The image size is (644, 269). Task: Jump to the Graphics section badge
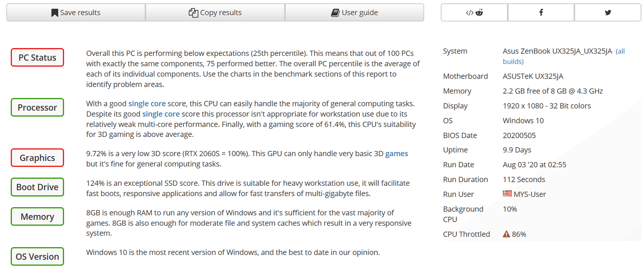[x=37, y=157]
